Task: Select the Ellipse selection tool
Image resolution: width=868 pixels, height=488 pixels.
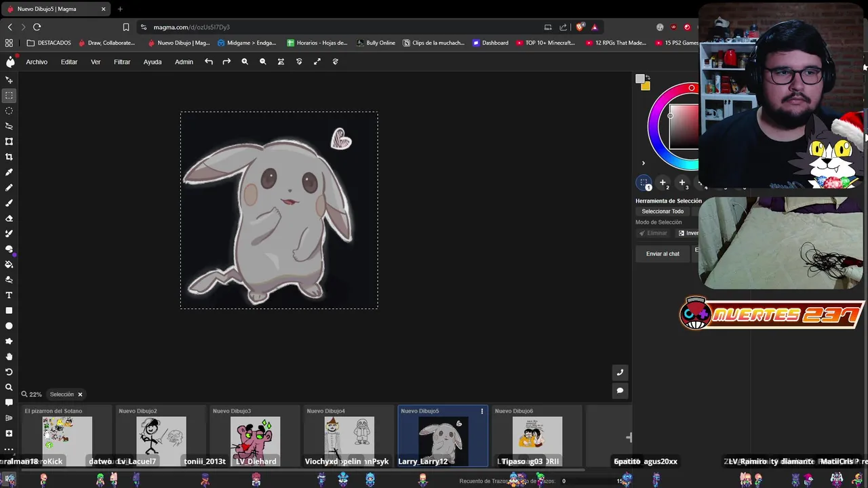Action: pos(9,110)
